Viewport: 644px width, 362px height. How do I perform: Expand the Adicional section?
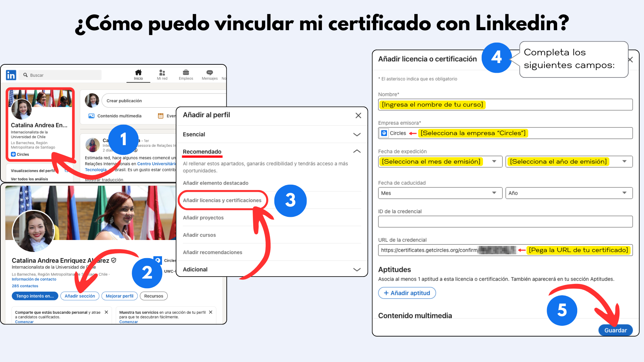coord(357,269)
